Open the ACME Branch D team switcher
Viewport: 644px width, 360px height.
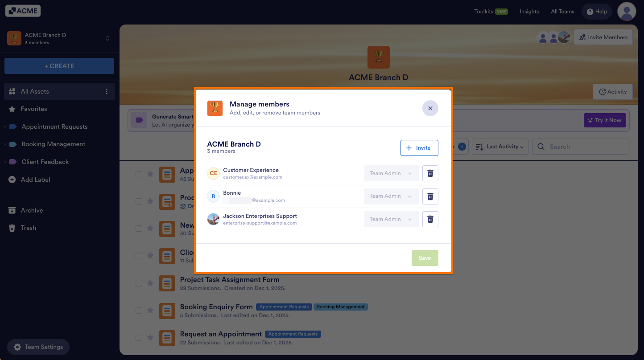tap(58, 38)
